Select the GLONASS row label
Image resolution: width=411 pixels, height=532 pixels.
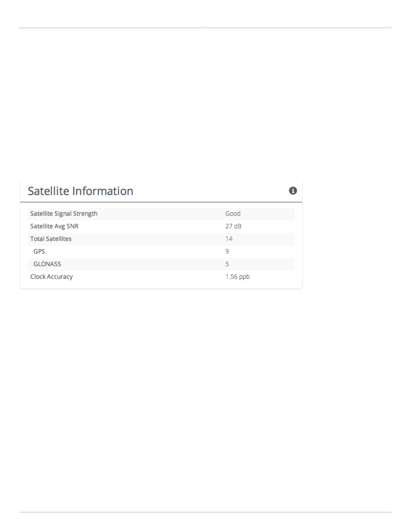pos(47,264)
